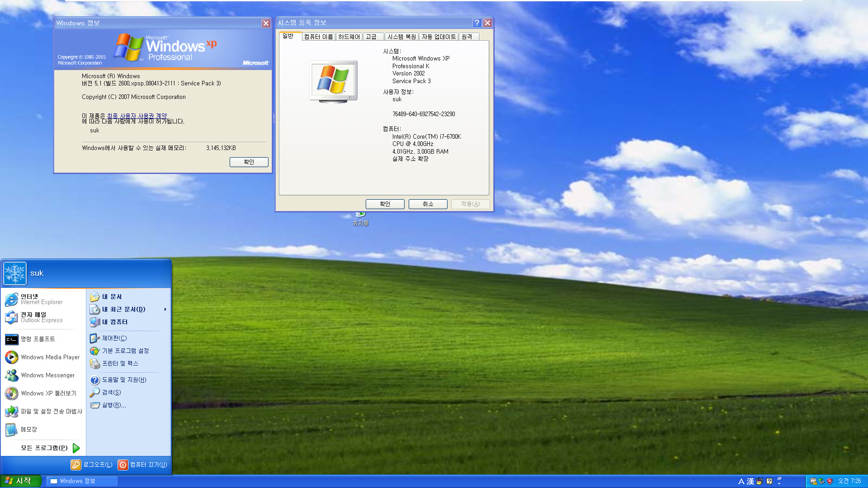This screenshot has height=488, width=868.
Task: Click the taskbar clock 오전 7:26
Action: [x=849, y=481]
